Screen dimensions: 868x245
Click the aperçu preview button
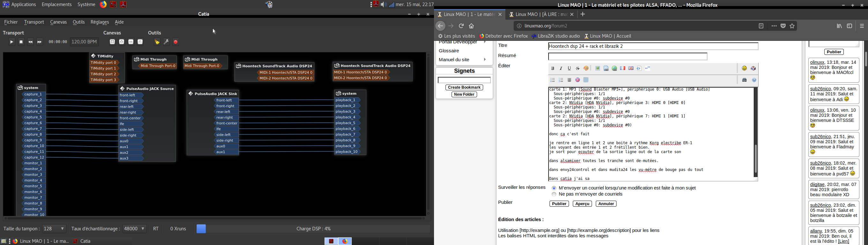(582, 204)
